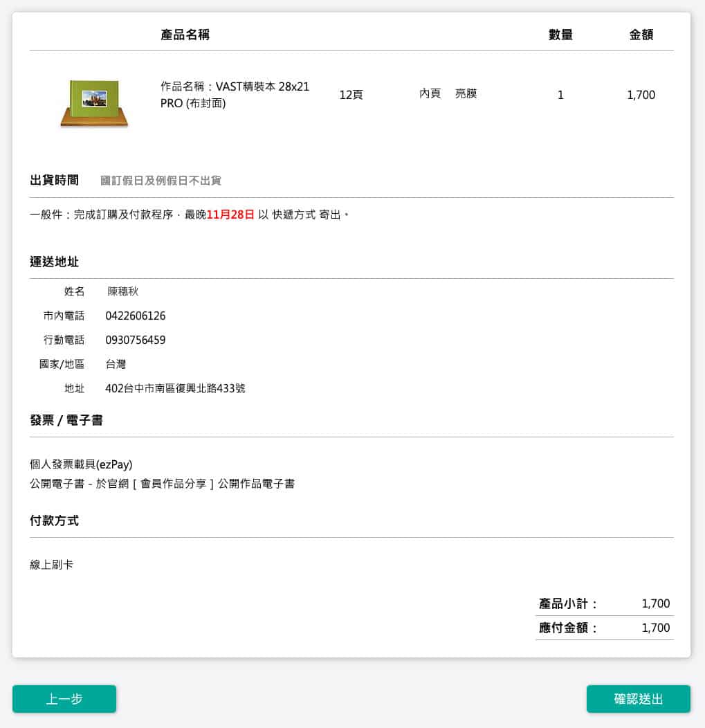Click the 12頁 page count text
Viewport: 705px width, 728px height.
[x=351, y=95]
